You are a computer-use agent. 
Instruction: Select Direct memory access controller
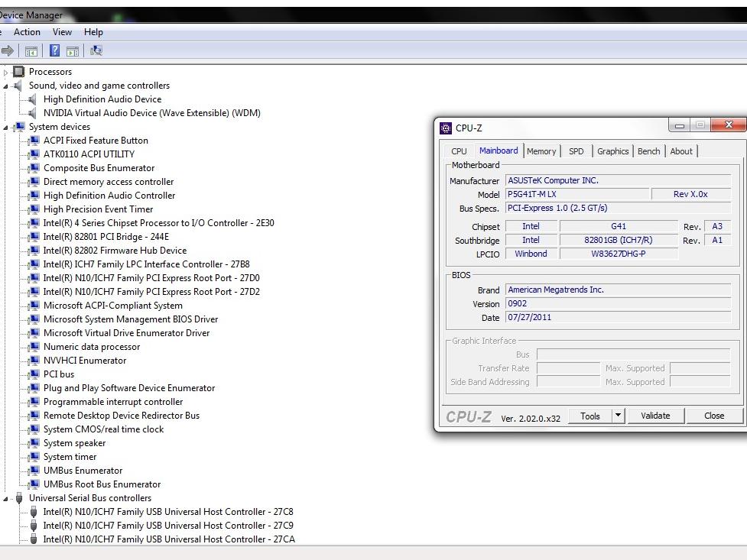109,182
